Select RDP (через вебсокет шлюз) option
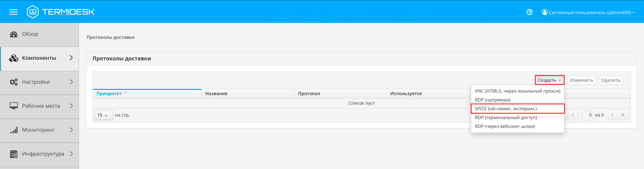The image size is (644, 169). pyautogui.click(x=517, y=126)
